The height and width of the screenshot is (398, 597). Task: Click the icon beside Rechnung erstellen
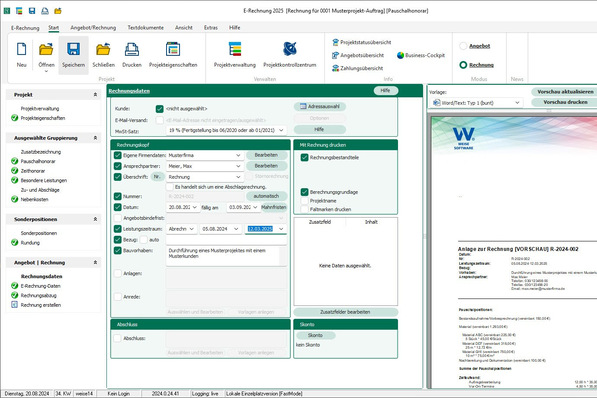[14, 305]
